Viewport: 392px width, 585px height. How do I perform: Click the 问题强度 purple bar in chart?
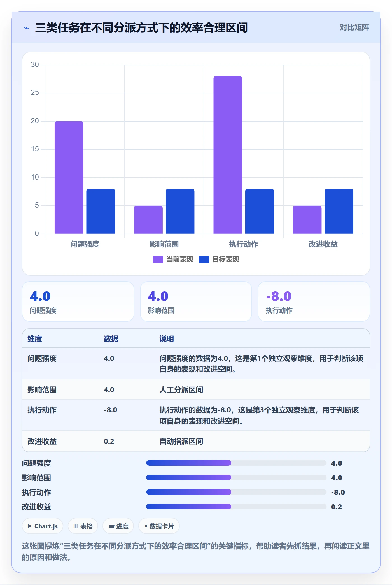(69, 177)
